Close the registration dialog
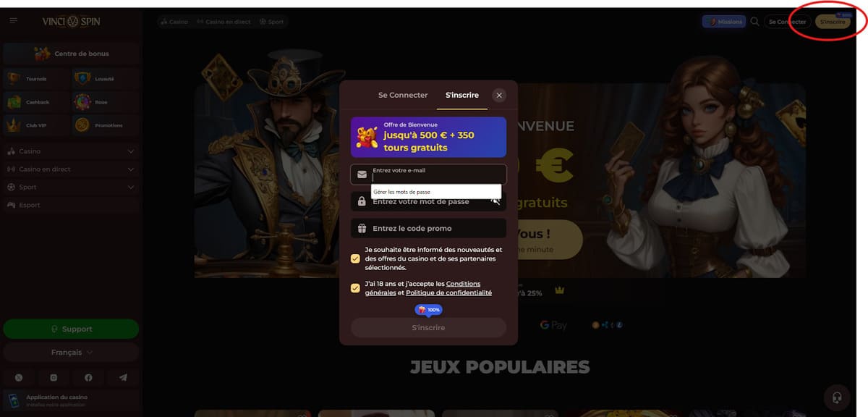 tap(498, 95)
